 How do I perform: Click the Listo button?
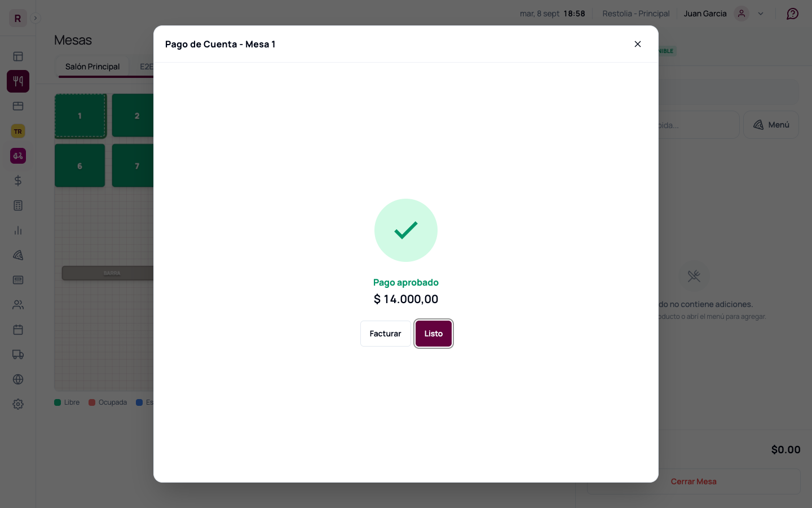pyautogui.click(x=434, y=334)
